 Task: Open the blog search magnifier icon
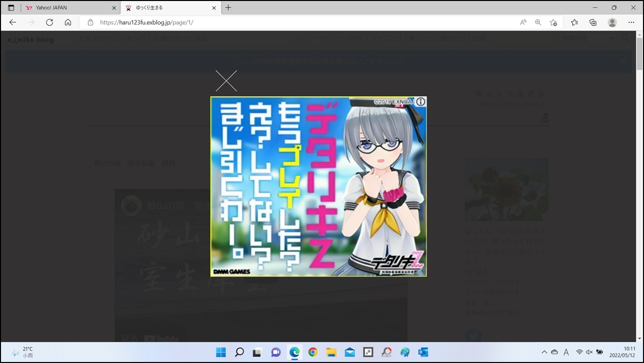coord(625,39)
